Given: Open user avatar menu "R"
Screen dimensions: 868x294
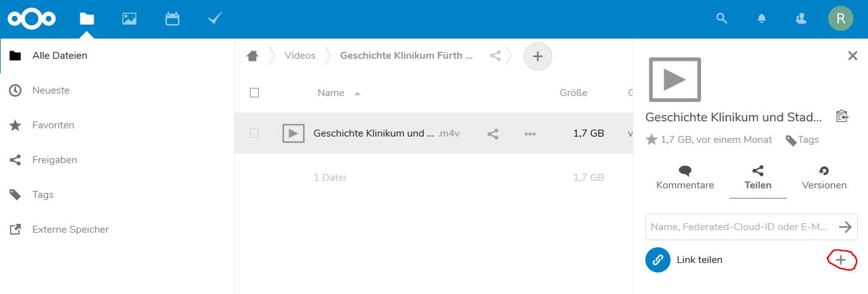Looking at the screenshot, I should 840,18.
